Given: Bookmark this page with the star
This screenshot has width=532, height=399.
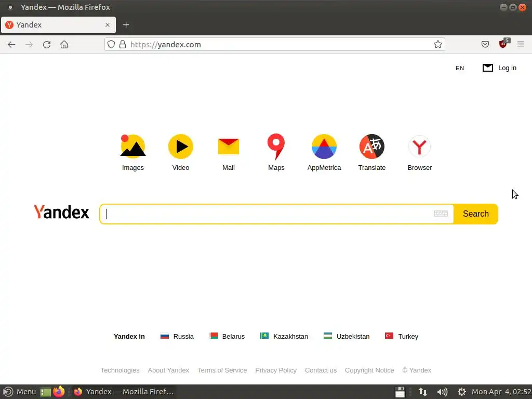Looking at the screenshot, I should coord(437,45).
